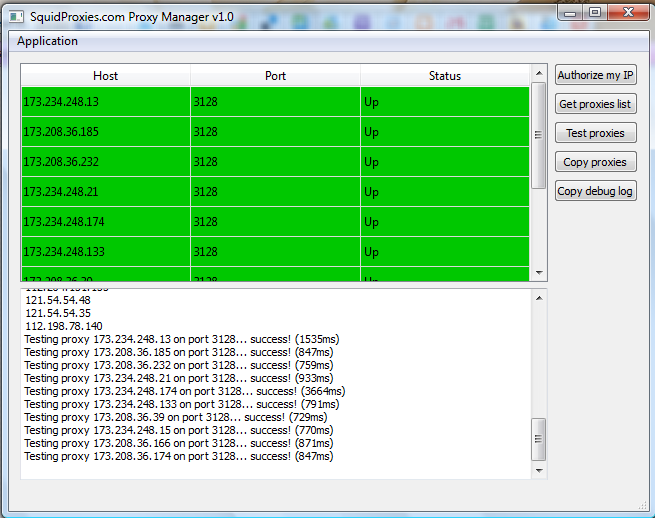Click Copy debug log button
Screen dimensions: 655x518
596,191
